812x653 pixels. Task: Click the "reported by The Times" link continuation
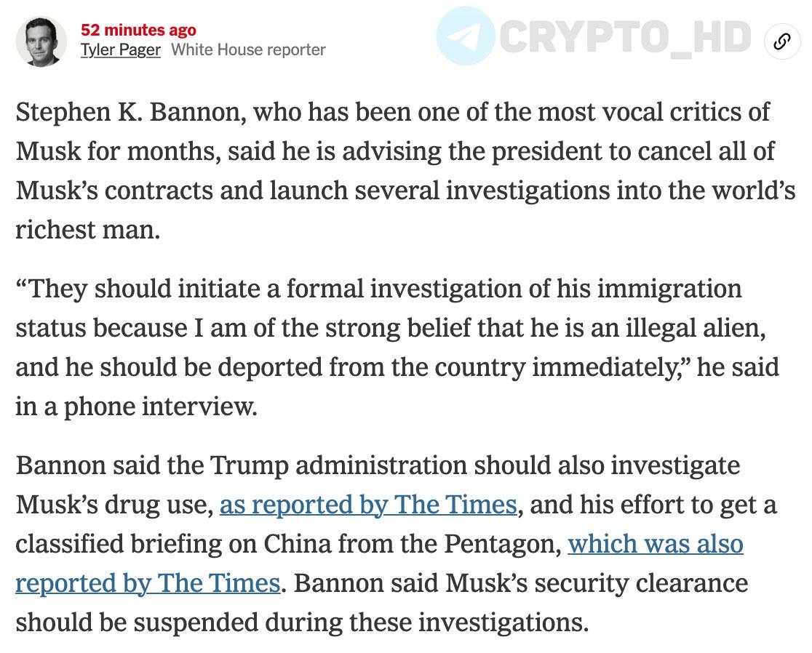click(x=148, y=583)
